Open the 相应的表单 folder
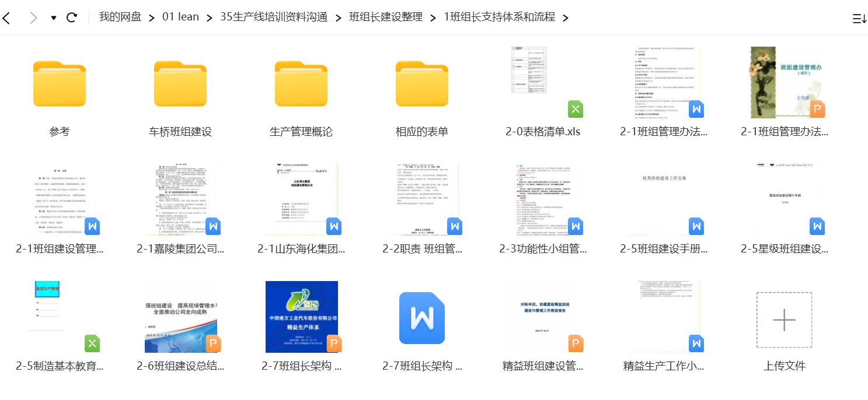 [422, 83]
